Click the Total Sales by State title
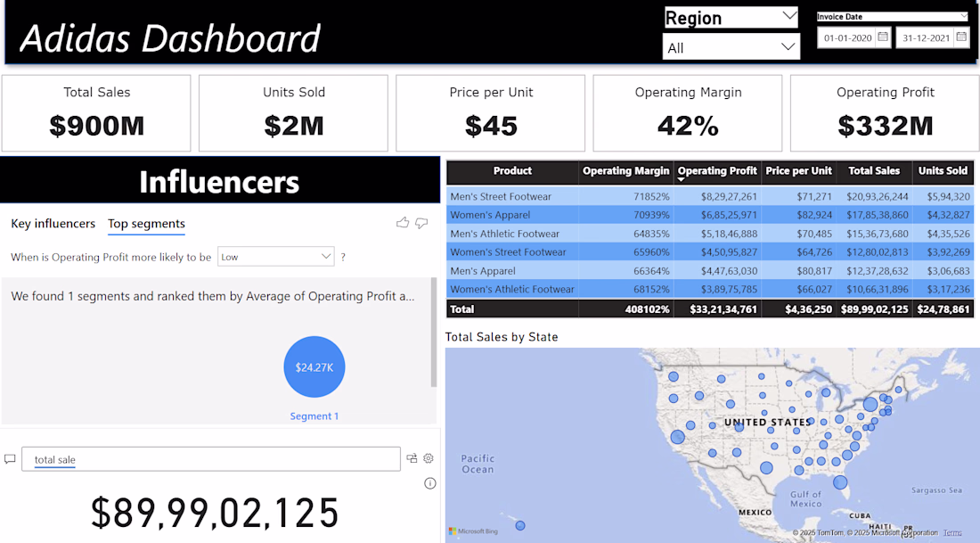980x543 pixels. 502,337
